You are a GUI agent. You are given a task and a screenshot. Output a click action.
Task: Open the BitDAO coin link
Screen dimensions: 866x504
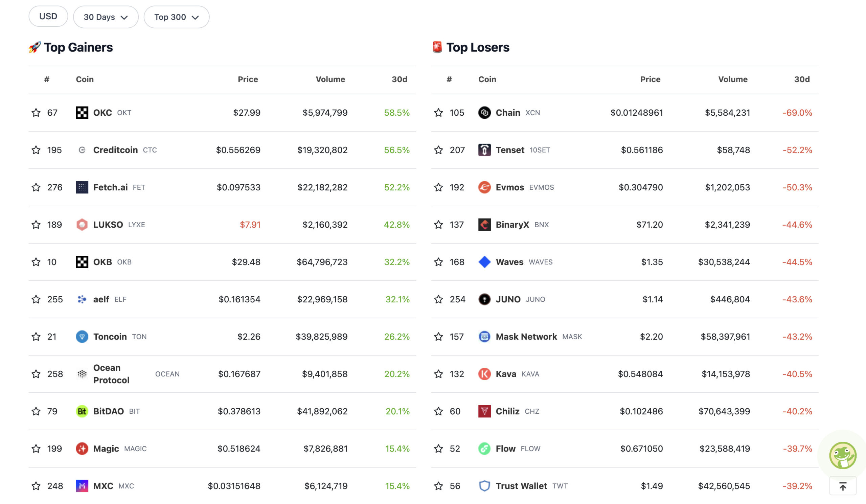tap(109, 411)
